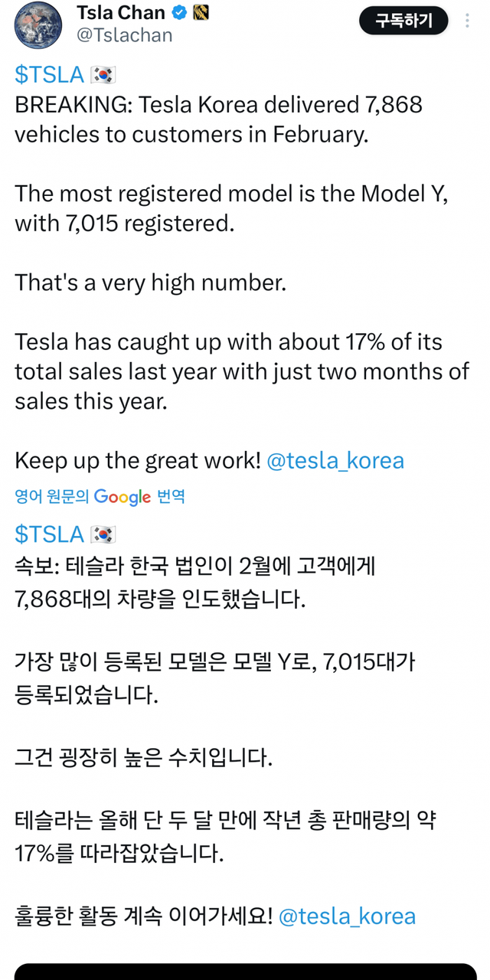Click the blue verified checkmark badge

180,12
